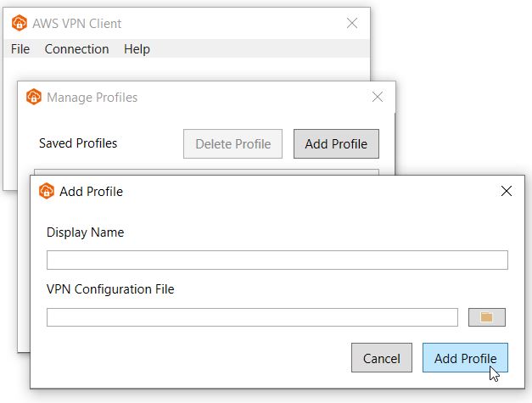
Task: Click the Manage Profiles title bar text
Action: point(92,98)
